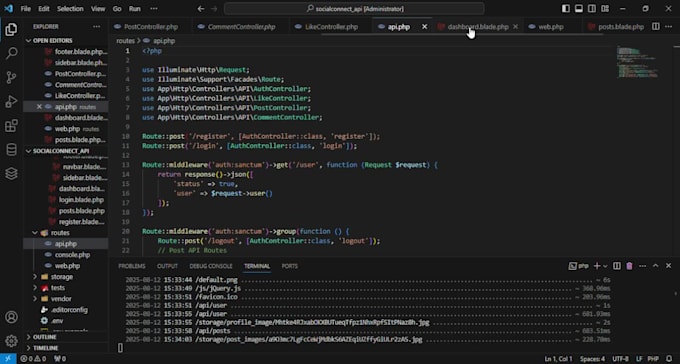Open the Manage gear icon
The width and height of the screenshot is (680, 364).
coord(11,341)
